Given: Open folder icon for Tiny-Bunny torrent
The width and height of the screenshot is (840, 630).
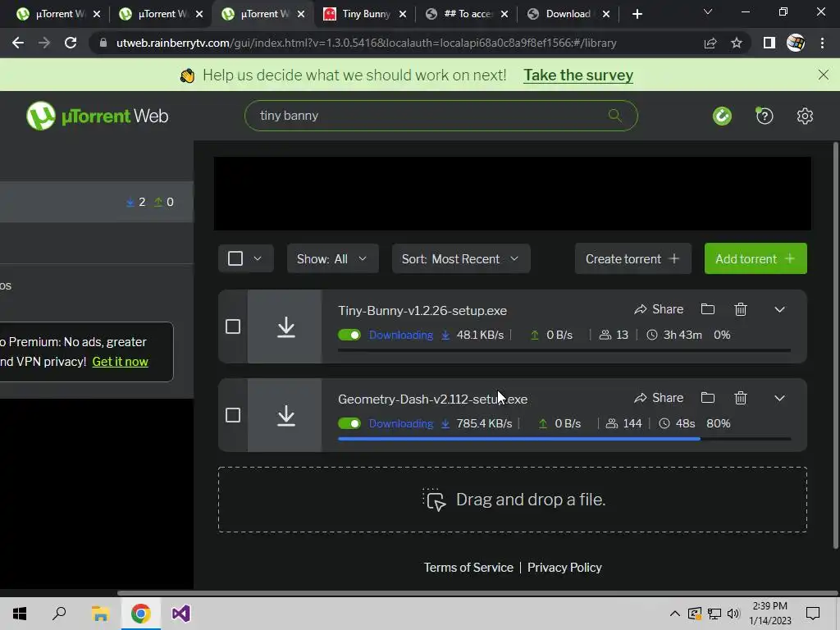Looking at the screenshot, I should click(708, 309).
